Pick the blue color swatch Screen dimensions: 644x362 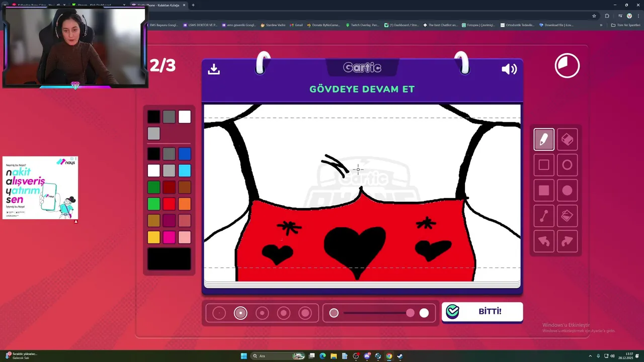coord(185,154)
